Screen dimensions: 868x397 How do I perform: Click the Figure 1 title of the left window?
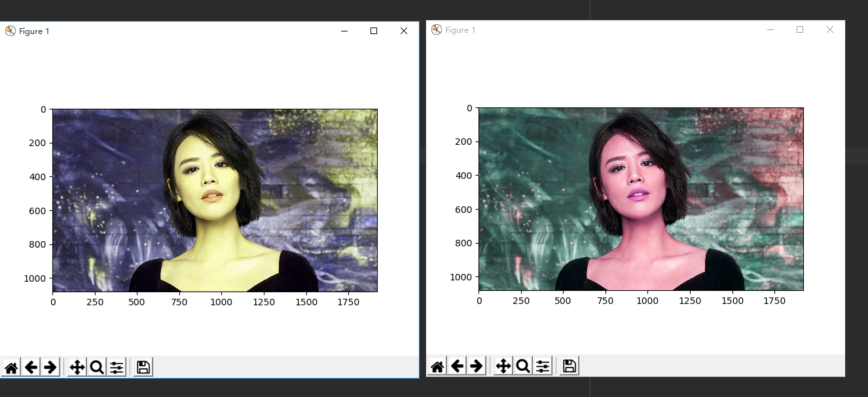[33, 30]
